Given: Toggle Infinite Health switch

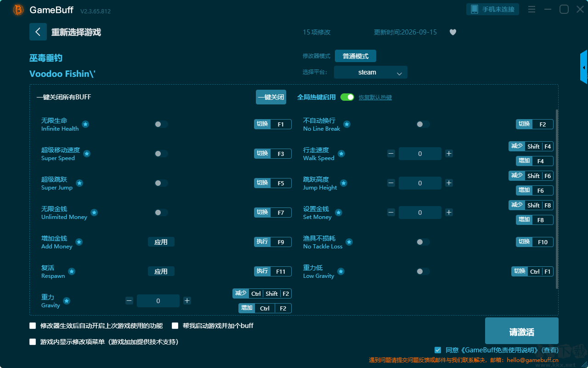Looking at the screenshot, I should (x=161, y=124).
